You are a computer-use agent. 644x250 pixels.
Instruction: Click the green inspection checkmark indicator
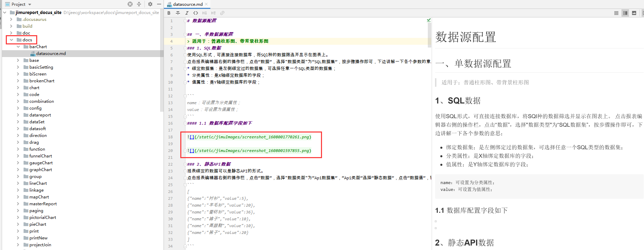pyautogui.click(x=429, y=20)
